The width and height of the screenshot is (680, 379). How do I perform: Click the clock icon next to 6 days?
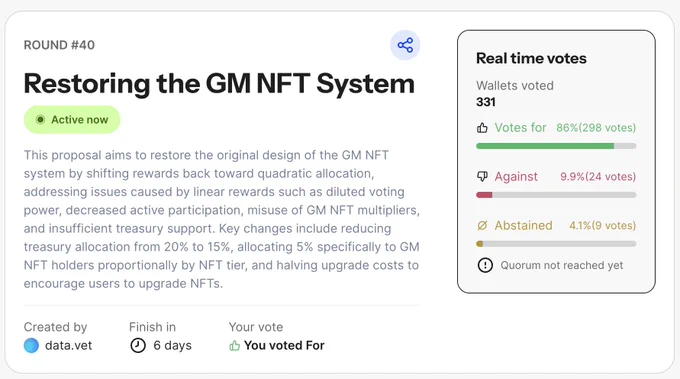[x=138, y=346]
